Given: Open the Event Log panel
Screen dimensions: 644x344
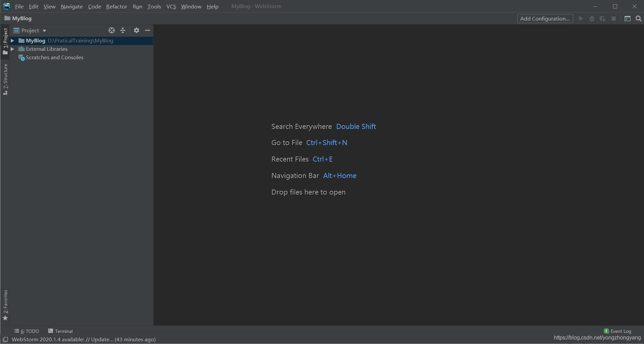Looking at the screenshot, I should [x=617, y=331].
